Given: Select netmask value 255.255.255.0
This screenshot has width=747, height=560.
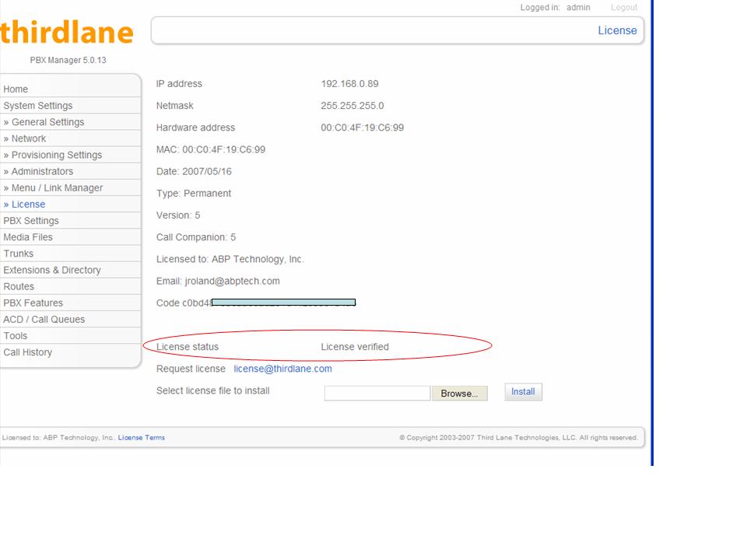Looking at the screenshot, I should pyautogui.click(x=352, y=106).
